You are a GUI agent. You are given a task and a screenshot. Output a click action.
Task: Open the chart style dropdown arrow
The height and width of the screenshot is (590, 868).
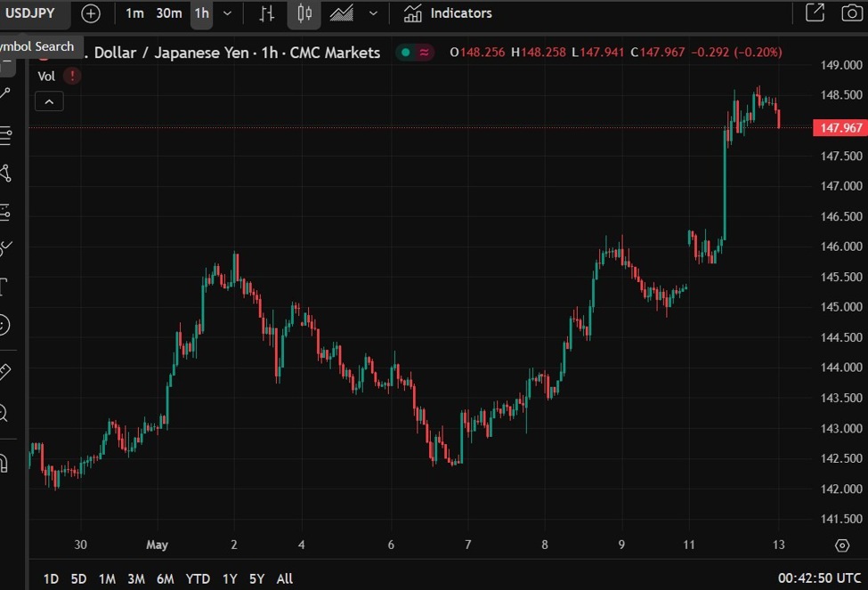pos(373,13)
